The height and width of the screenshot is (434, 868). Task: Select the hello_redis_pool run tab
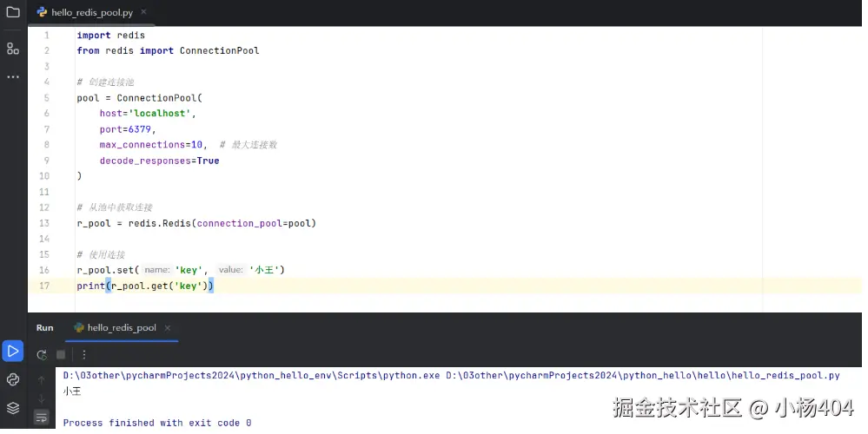click(x=116, y=328)
